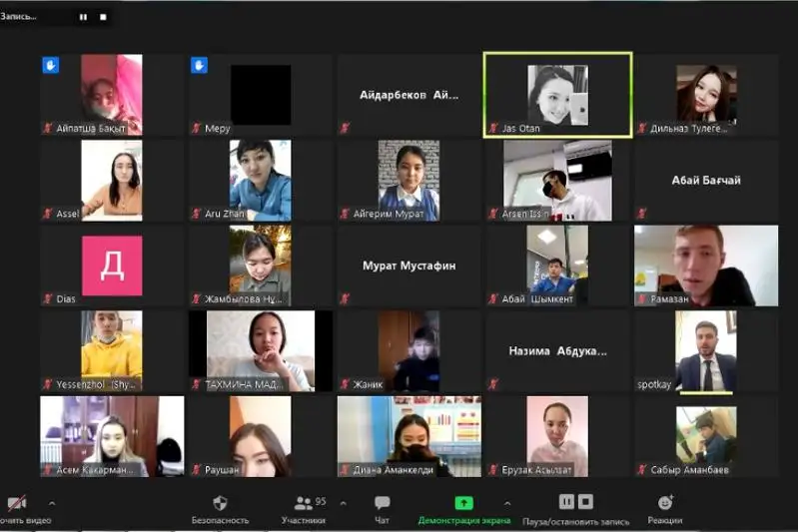The height and width of the screenshot is (532, 798).
Task: Expand screen share options arrow
Action: tap(507, 503)
